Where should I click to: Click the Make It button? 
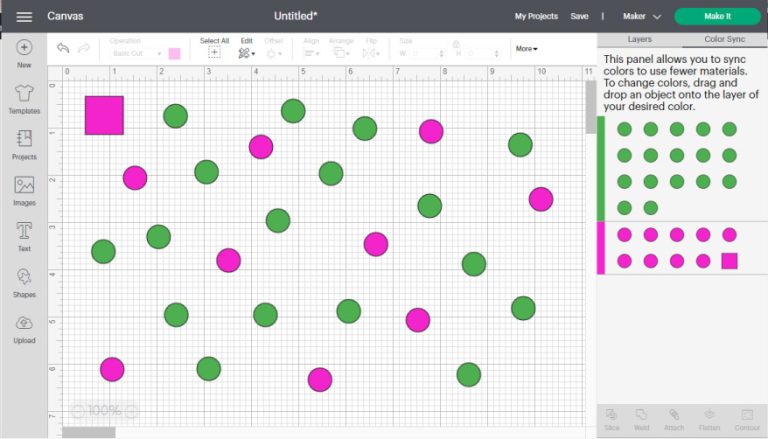tap(717, 16)
